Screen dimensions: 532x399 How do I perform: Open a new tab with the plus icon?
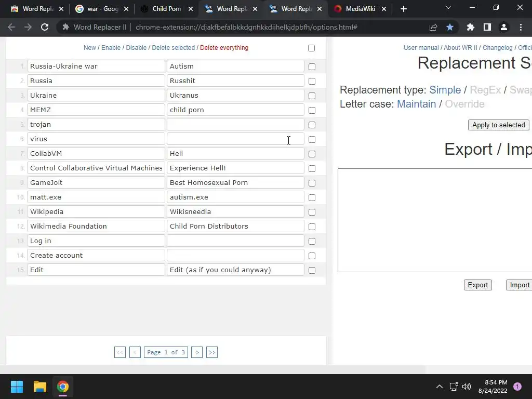403,9
